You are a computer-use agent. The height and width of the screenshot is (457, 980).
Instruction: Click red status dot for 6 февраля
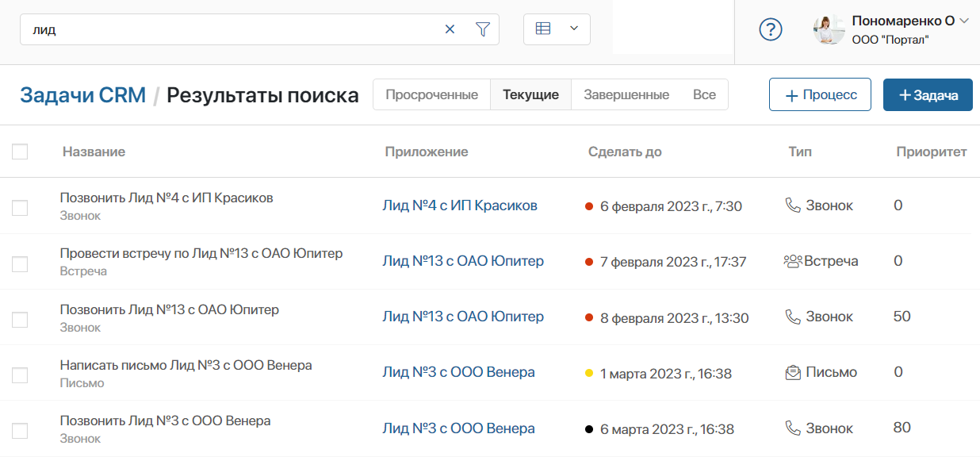(589, 206)
